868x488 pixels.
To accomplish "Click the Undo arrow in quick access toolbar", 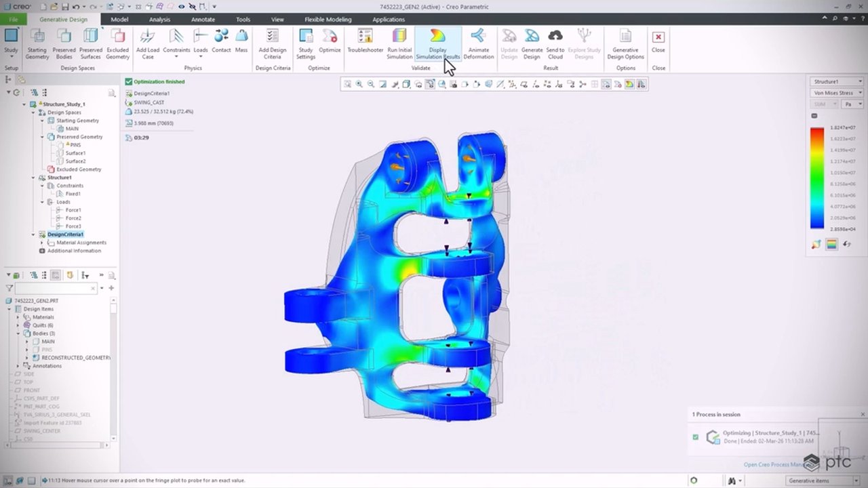I will [75, 7].
